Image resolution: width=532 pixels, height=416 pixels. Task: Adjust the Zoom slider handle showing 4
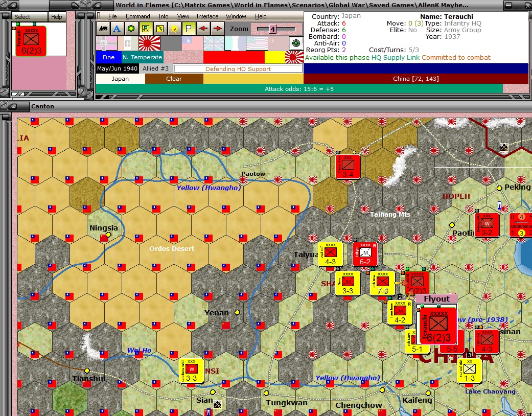pos(272,30)
